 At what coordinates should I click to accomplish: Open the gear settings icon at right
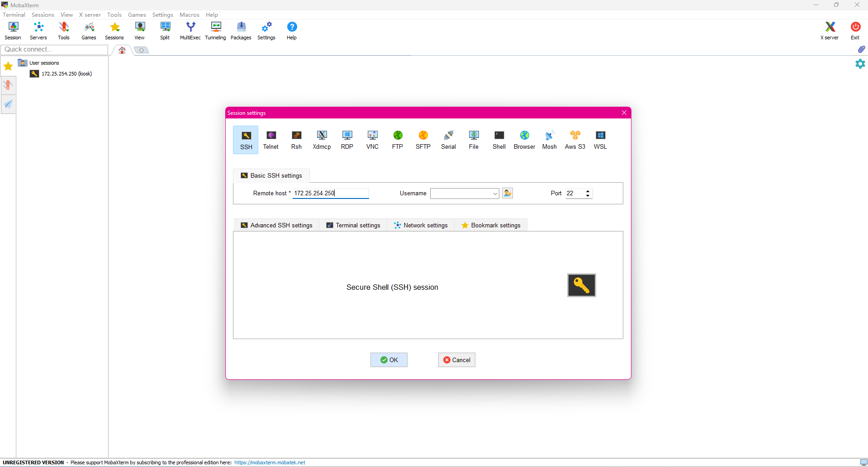point(860,64)
